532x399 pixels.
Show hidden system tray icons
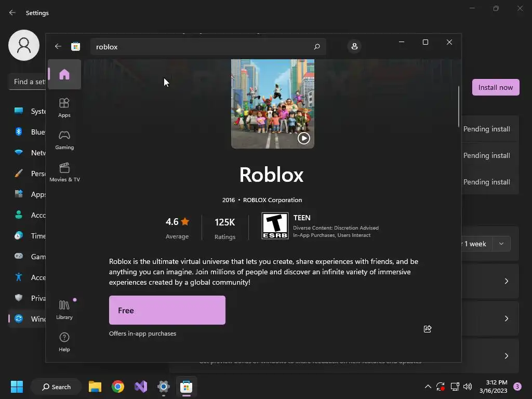coord(428,387)
